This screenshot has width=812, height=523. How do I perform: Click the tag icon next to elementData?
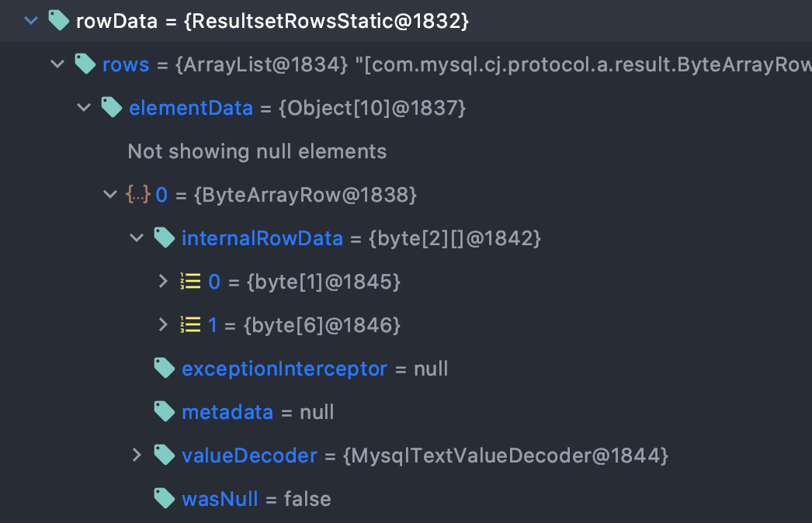(111, 108)
